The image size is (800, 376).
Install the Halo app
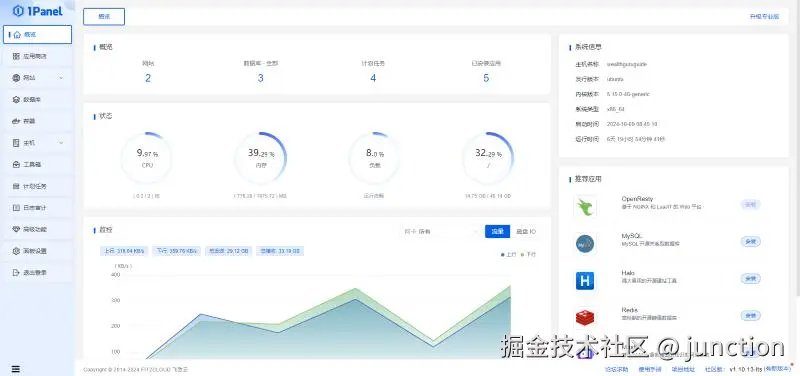point(751,279)
